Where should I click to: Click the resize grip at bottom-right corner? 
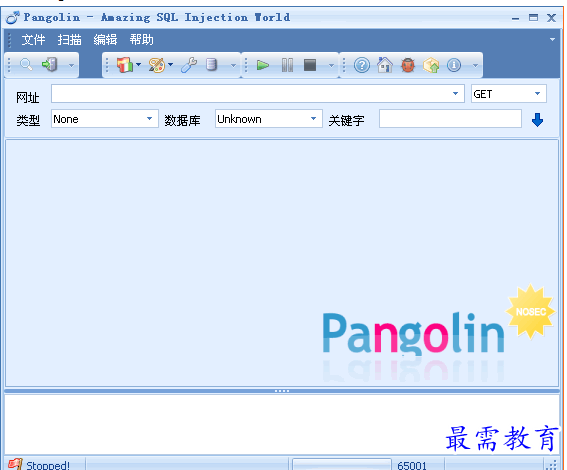coord(551,465)
